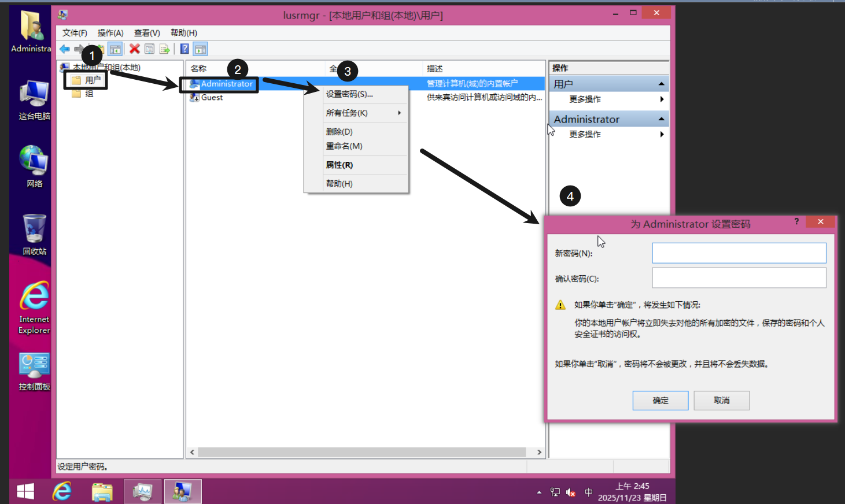The image size is (845, 504).
Task: Click the Properties icon in the toolbar
Action: click(x=149, y=49)
